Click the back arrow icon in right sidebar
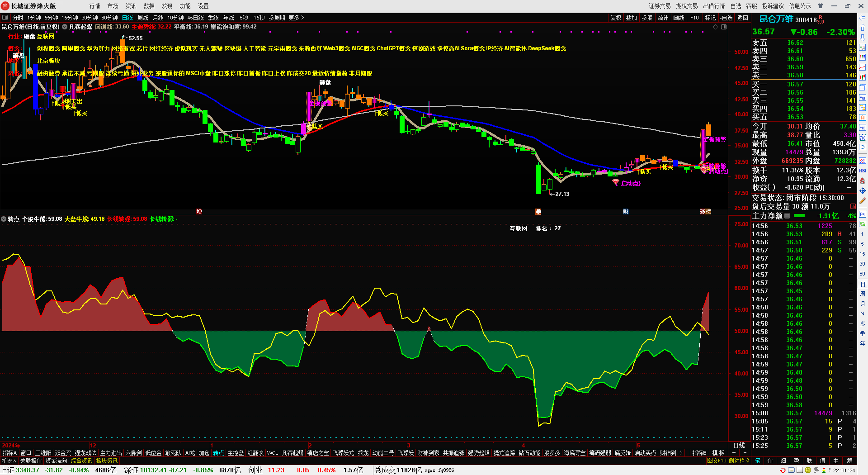 pyautogui.click(x=862, y=18)
